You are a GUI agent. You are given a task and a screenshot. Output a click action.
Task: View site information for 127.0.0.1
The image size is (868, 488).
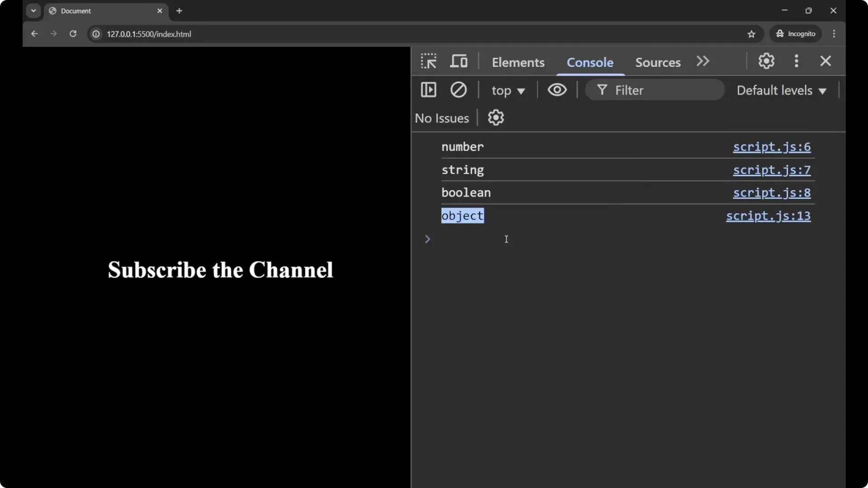(96, 34)
